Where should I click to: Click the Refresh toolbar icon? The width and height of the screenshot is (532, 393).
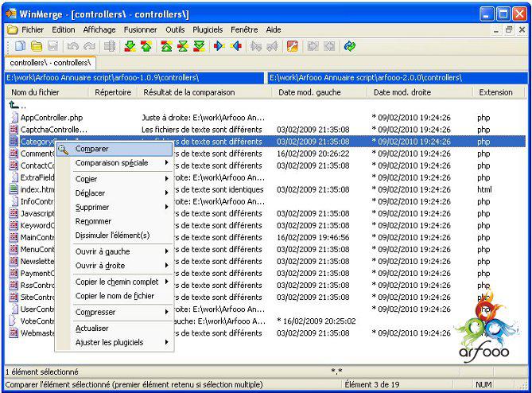coord(349,46)
